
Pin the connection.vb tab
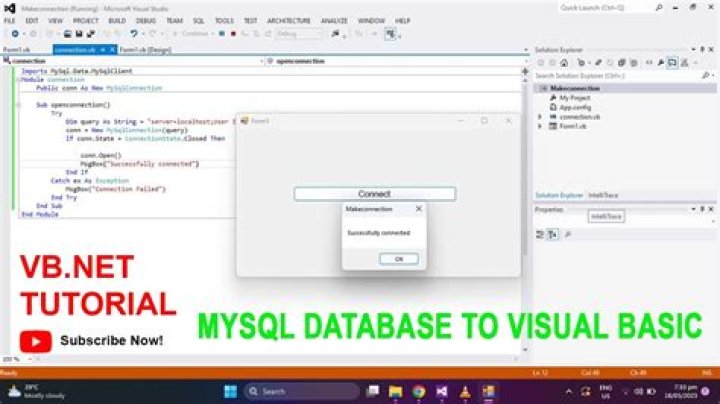tap(103, 50)
